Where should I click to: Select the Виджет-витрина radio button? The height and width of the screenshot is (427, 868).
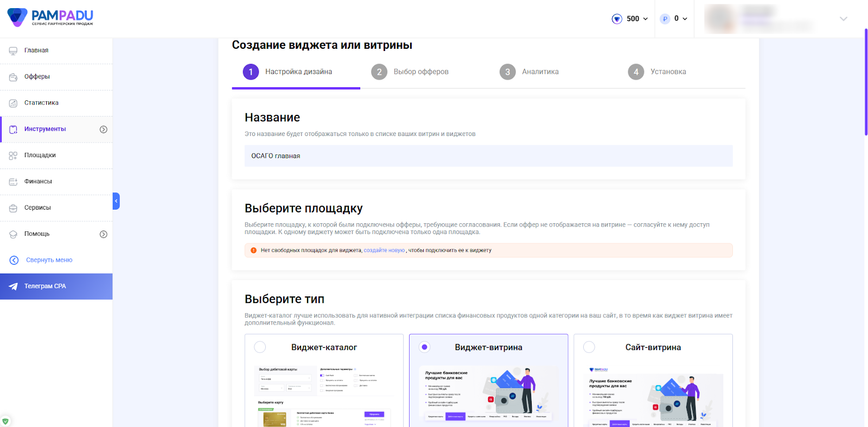click(424, 347)
